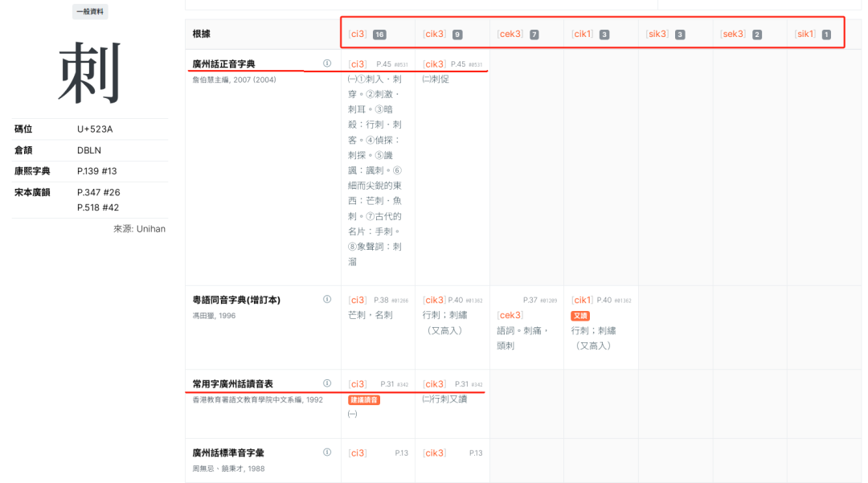The height and width of the screenshot is (483, 868).
Task: Select the [ci3] pronunciation in the 根據 header
Action: click(357, 34)
